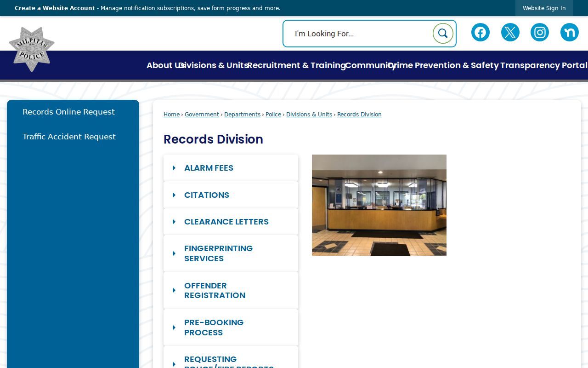This screenshot has width=588, height=368.
Task: Go to Government breadcrumb link
Action: [x=202, y=115]
